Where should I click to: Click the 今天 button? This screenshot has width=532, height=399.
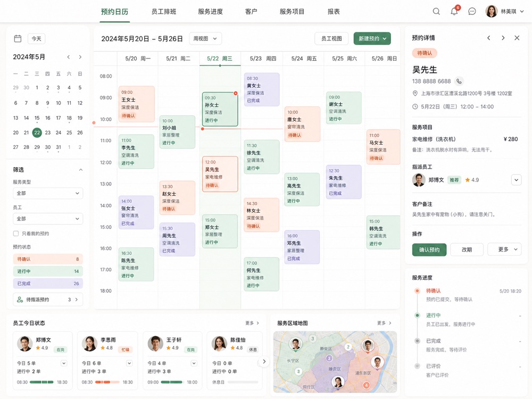(36, 39)
